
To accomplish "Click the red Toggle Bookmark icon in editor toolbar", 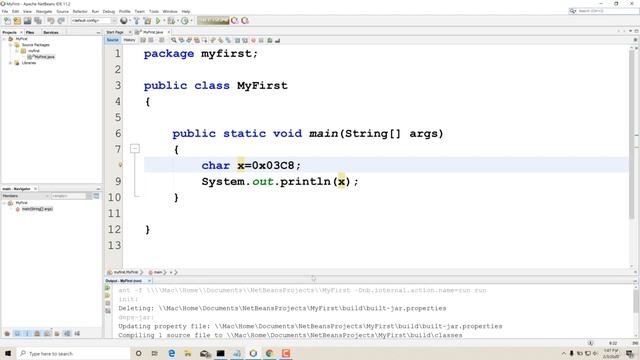I will [253, 40].
